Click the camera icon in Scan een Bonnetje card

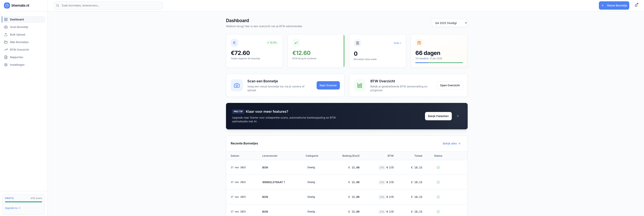pyautogui.click(x=237, y=86)
